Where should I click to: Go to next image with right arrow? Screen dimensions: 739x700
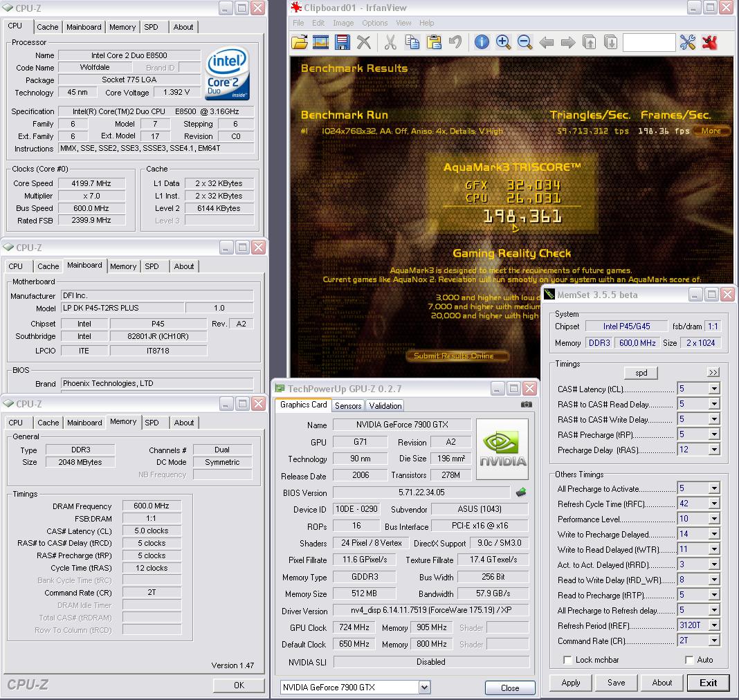(x=568, y=43)
